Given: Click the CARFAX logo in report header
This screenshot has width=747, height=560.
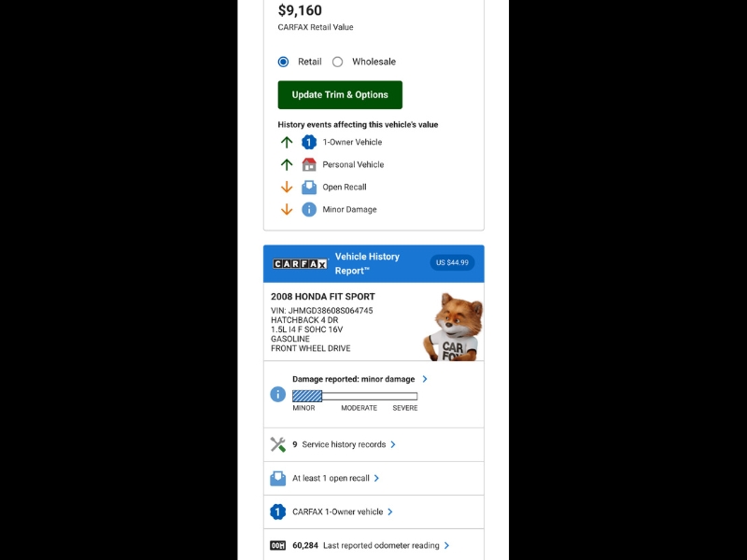Looking at the screenshot, I should 300,264.
